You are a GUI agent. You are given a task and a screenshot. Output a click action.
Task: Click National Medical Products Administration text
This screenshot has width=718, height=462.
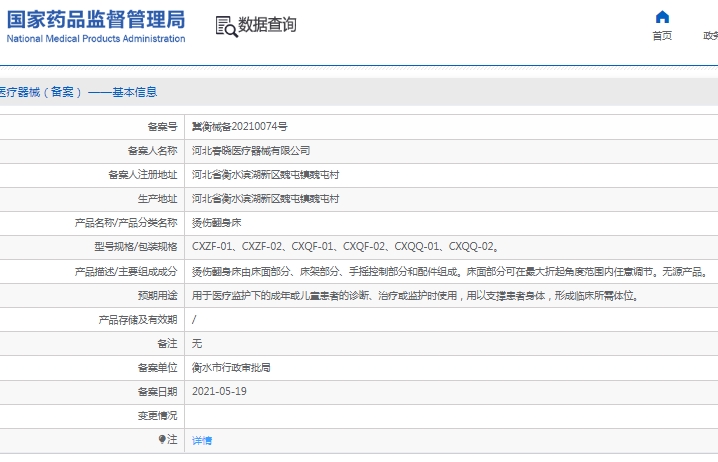coord(96,39)
